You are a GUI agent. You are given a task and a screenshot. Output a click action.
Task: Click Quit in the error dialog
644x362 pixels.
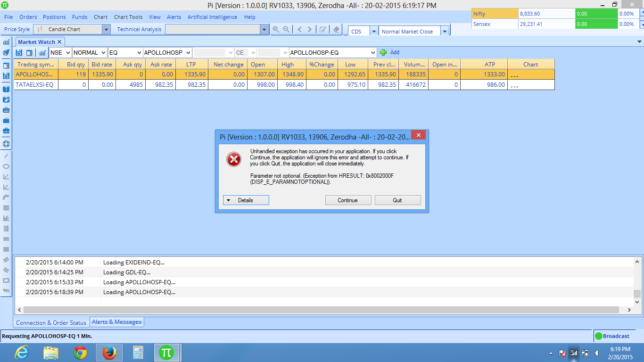pyautogui.click(x=397, y=200)
